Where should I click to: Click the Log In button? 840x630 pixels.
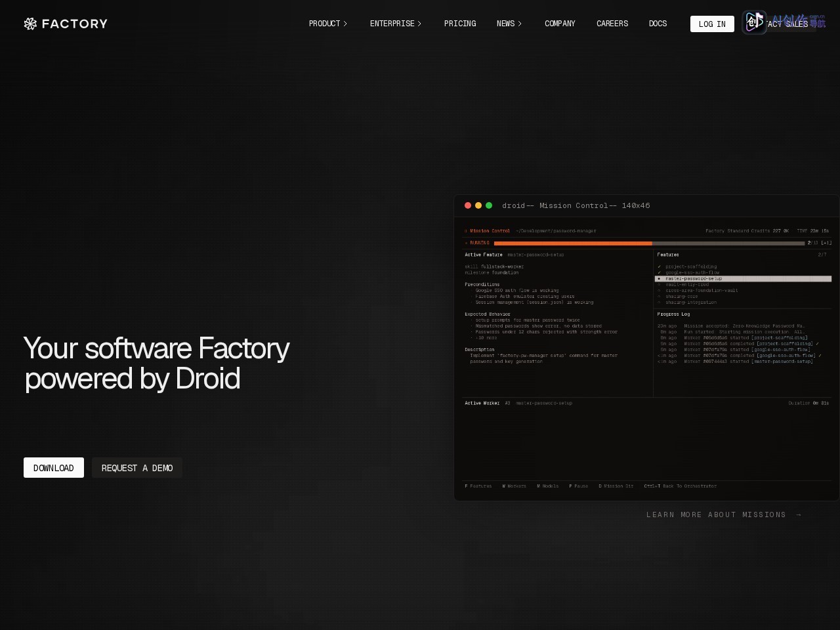point(712,24)
